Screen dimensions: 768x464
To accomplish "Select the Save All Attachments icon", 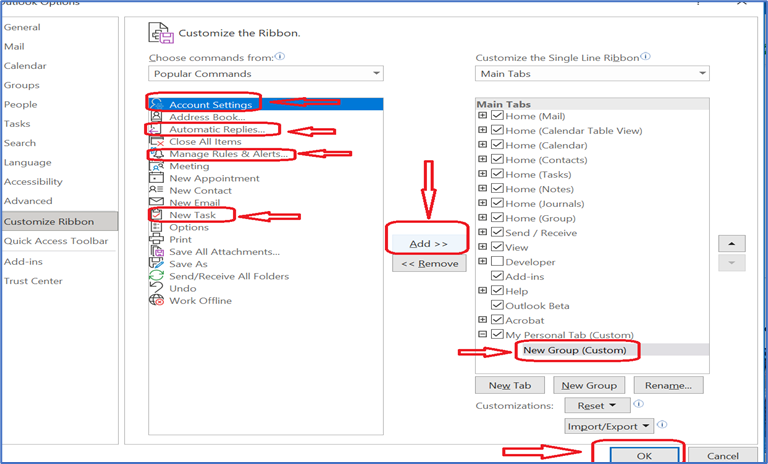I will pyautogui.click(x=157, y=251).
